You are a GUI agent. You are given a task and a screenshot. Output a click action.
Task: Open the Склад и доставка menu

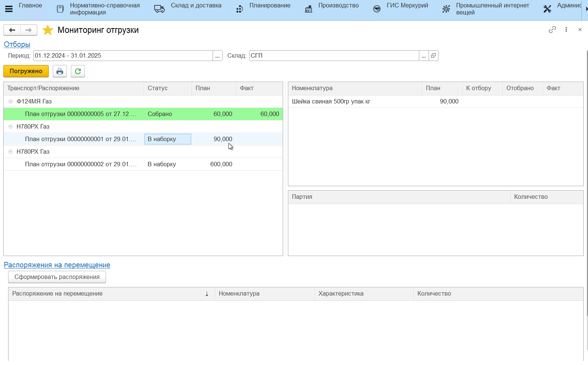click(196, 6)
